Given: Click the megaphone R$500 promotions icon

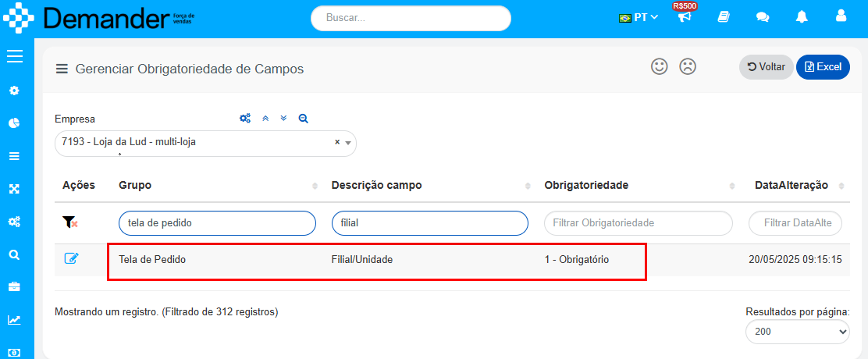Looking at the screenshot, I should click(x=685, y=16).
